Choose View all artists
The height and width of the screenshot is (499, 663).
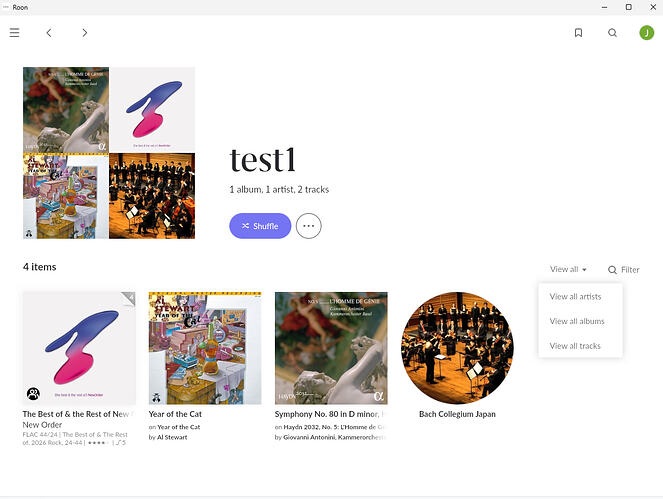coord(575,296)
